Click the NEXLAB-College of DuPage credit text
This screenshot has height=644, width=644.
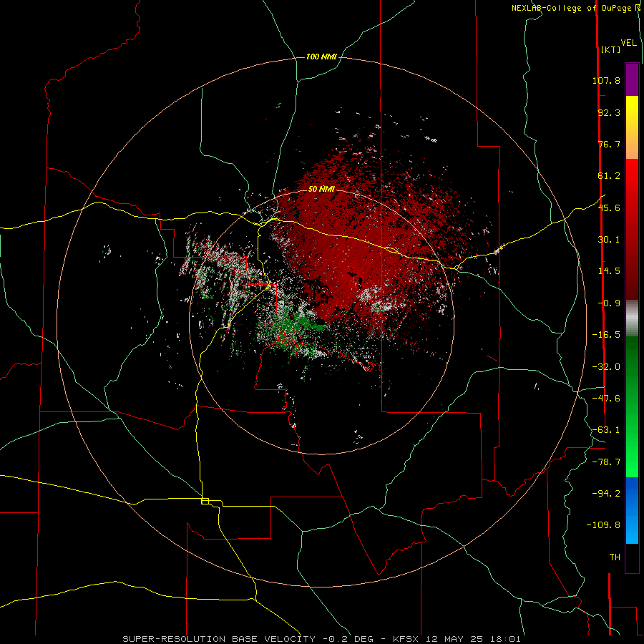[575, 8]
